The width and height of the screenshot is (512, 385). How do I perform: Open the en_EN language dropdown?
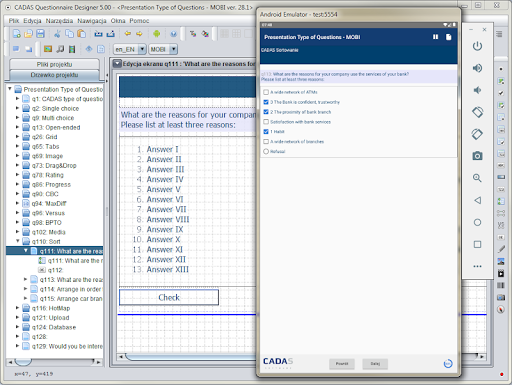142,49
